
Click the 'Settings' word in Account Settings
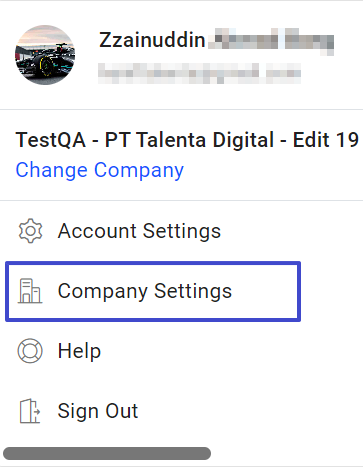click(182, 231)
